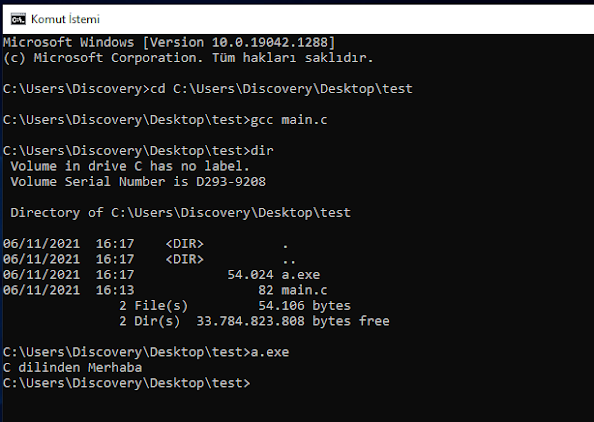This screenshot has height=422, width=594.
Task: Click the '2 Dir(s)' summary text
Action: coord(150,321)
